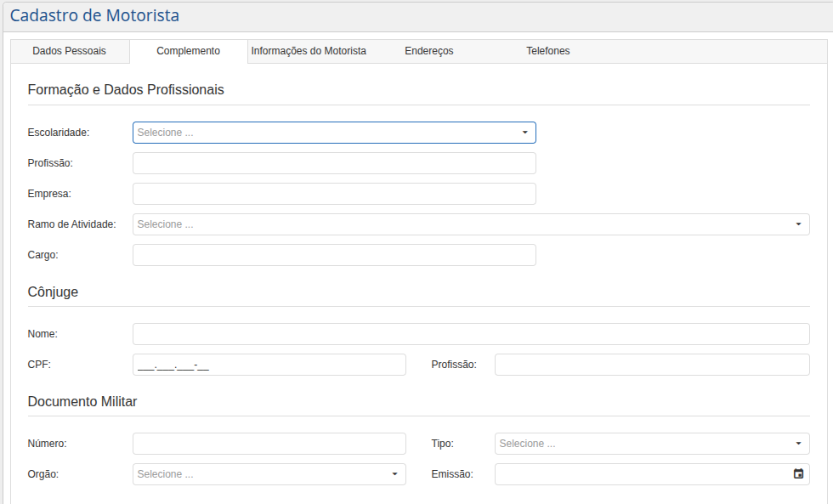Click the Emissão date input field
Viewport: 833px width, 504px height.
pyautogui.click(x=642, y=474)
